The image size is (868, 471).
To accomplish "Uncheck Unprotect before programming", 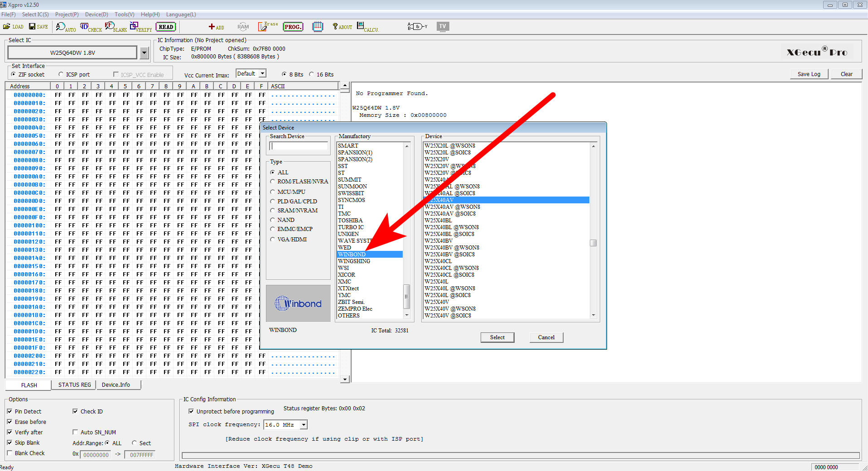I will click(x=191, y=411).
